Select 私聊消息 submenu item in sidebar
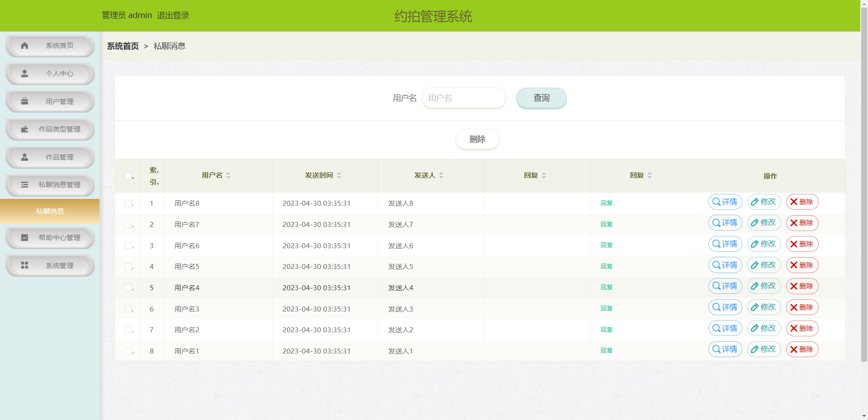Screen dimensions: 868x420 [50, 211]
